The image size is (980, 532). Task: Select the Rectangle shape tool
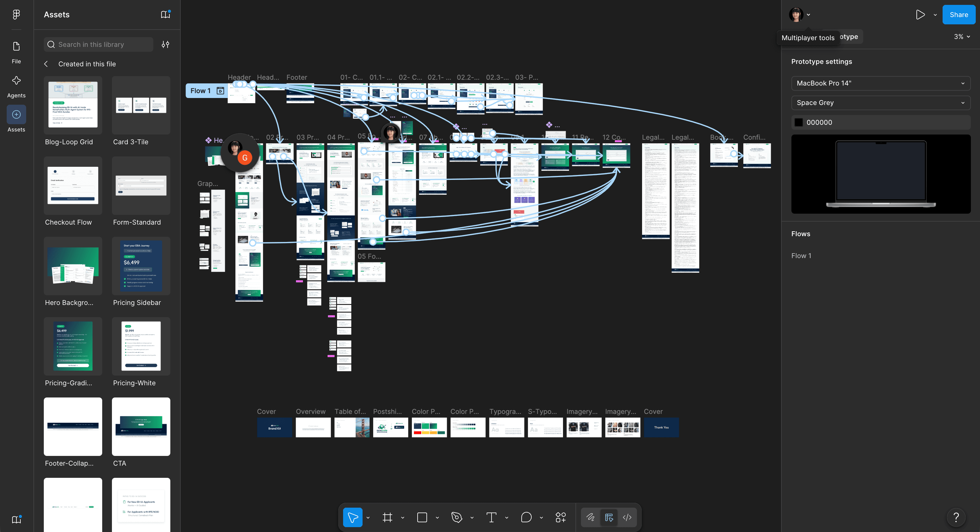coord(422,517)
